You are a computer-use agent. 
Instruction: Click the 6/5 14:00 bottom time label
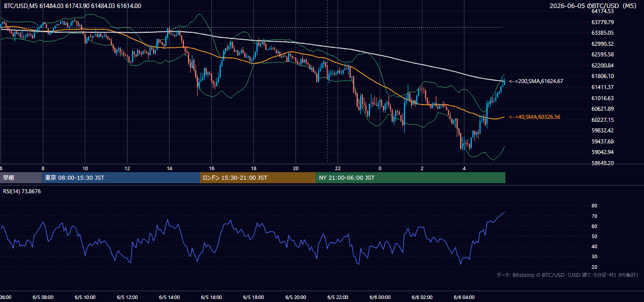click(x=169, y=297)
